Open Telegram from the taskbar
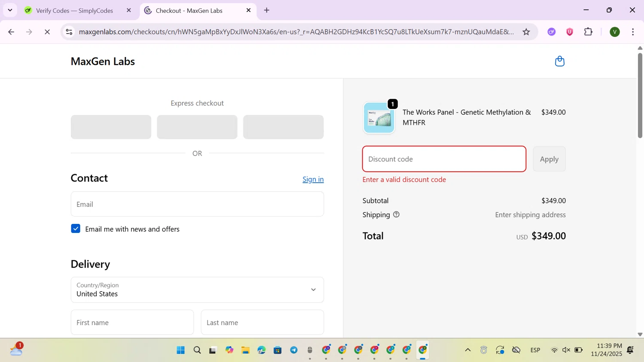 click(294, 350)
